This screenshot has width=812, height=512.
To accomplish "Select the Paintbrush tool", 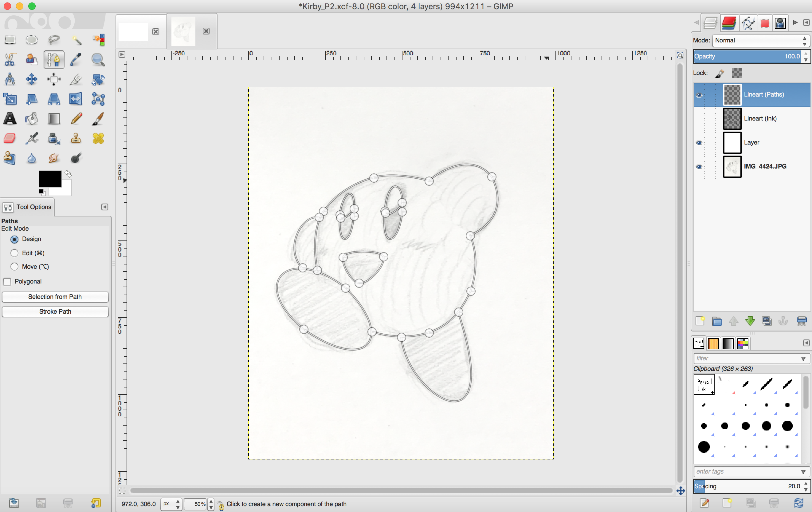I will tap(98, 118).
